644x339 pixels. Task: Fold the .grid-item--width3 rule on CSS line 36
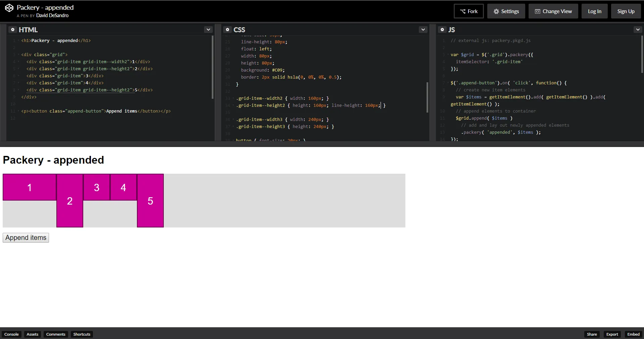(233, 120)
